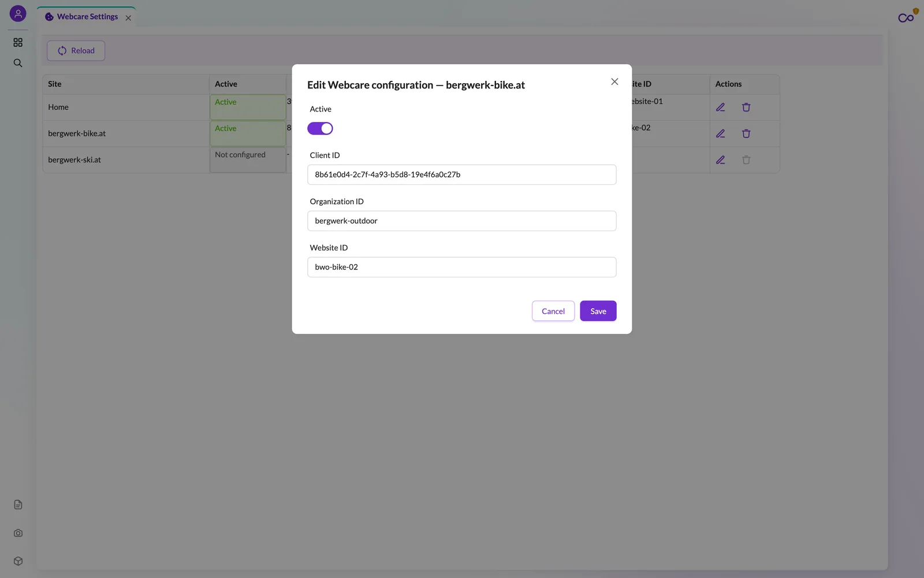
Task: Click the Active column header
Action: tap(248, 84)
